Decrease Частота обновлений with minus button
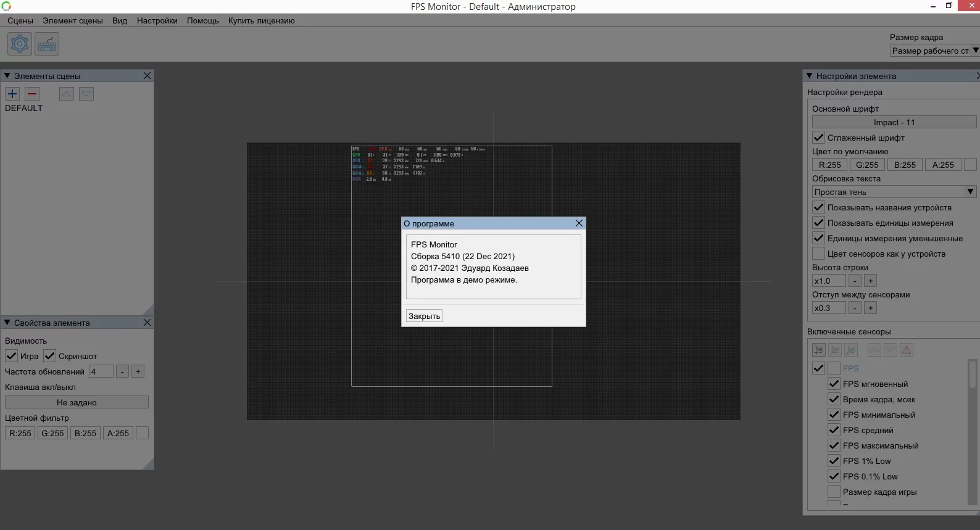This screenshot has height=530, width=980. (122, 371)
